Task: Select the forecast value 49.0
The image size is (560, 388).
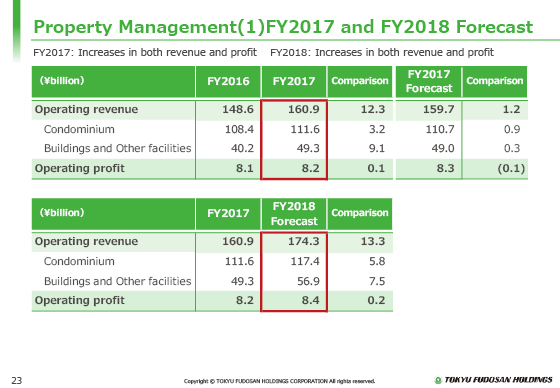Action: (x=443, y=148)
